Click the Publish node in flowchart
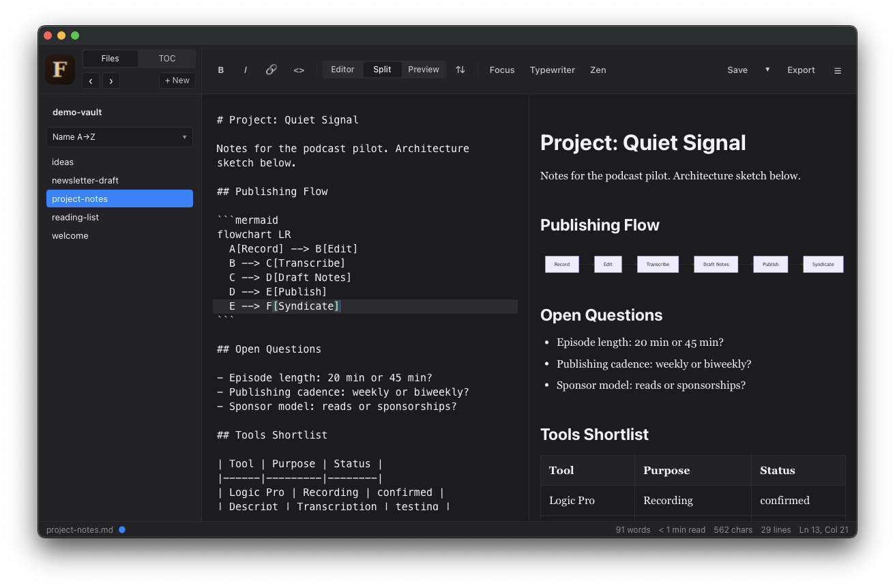Screen dimensions: 895x588 (x=770, y=264)
